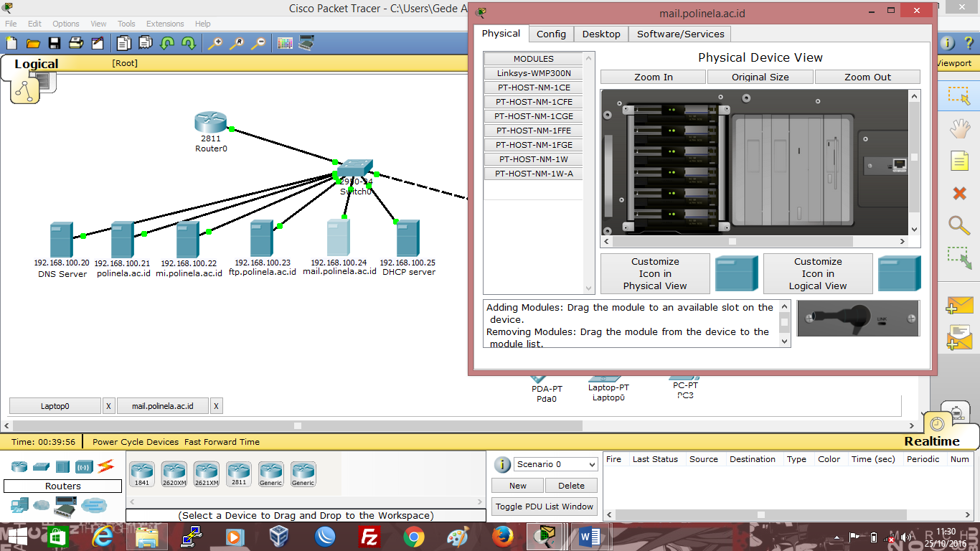Open the Scenario 0 dropdown
This screenshot has height=551, width=980.
coord(556,464)
